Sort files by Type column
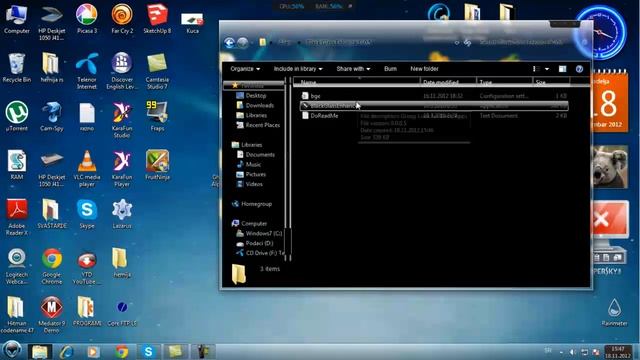 point(504,82)
